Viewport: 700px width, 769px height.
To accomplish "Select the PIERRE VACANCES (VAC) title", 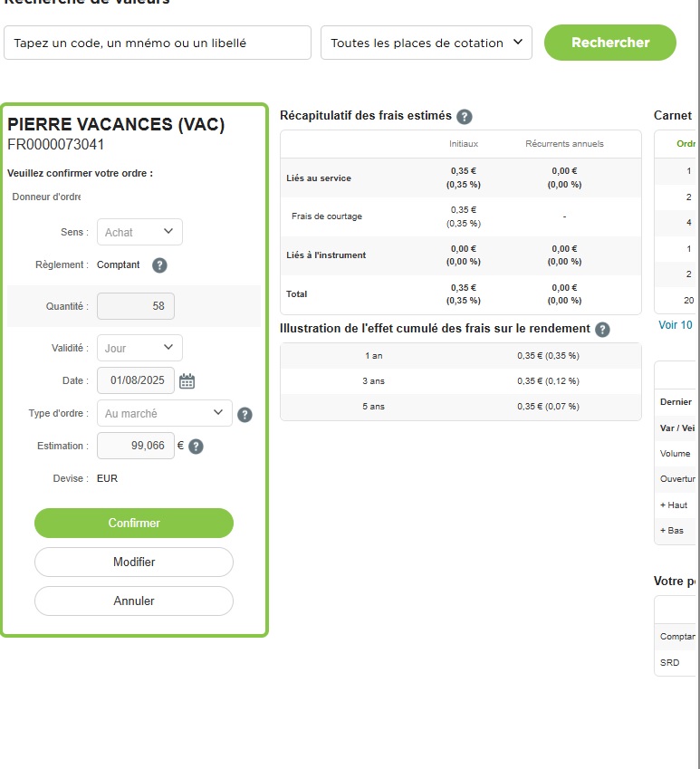I will pos(116,125).
